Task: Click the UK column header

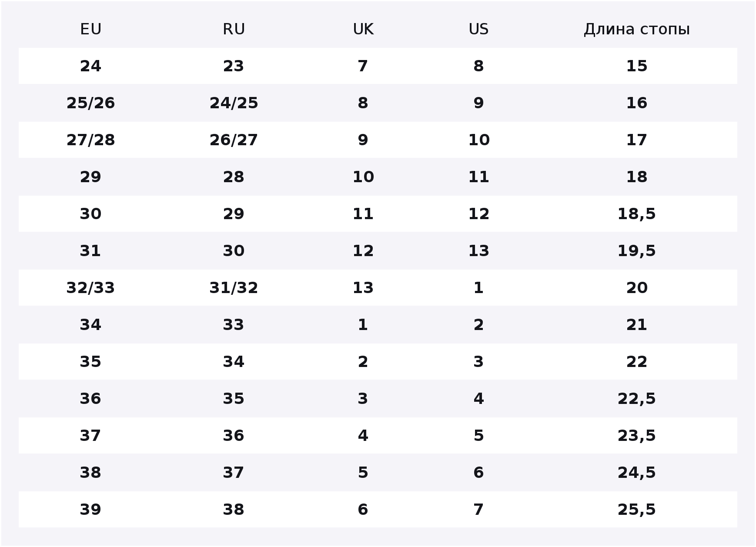Action: pyautogui.click(x=363, y=29)
